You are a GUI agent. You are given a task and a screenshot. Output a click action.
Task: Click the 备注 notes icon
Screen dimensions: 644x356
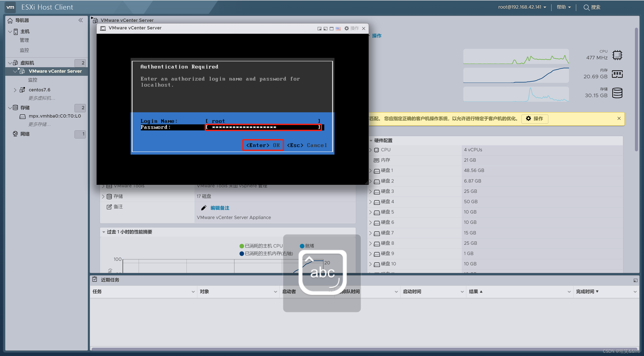[109, 207]
